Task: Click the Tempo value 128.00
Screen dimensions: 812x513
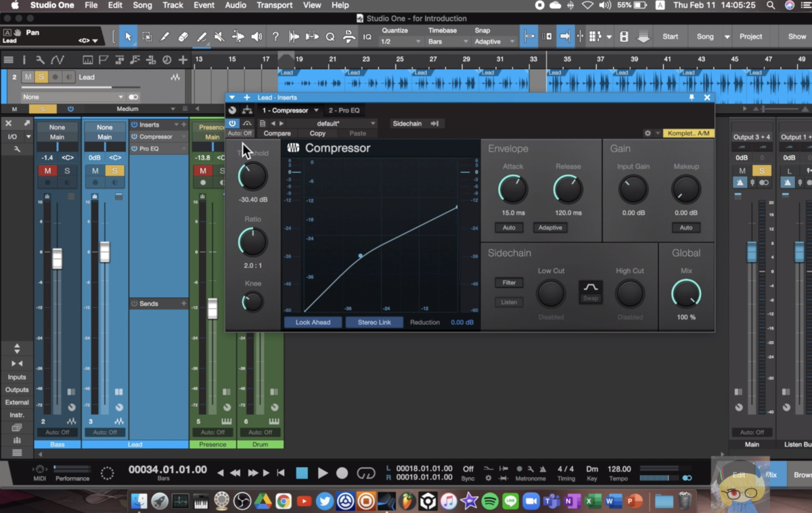Action: 619,469
